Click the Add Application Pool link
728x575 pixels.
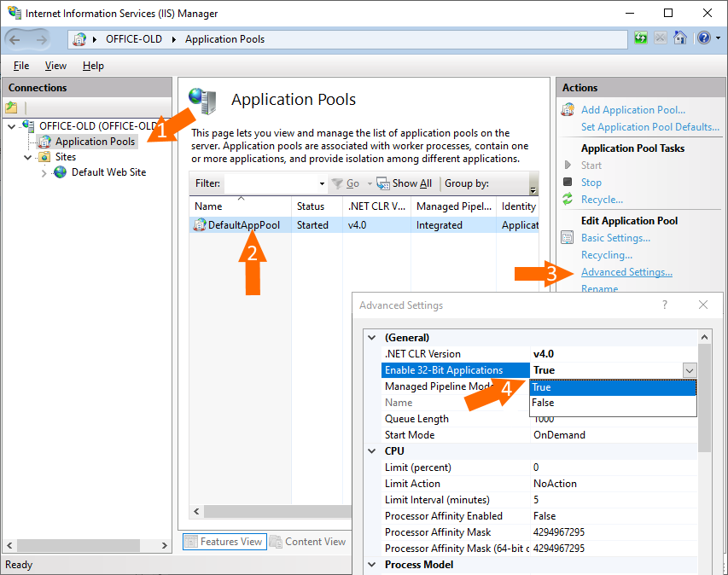[x=632, y=110]
